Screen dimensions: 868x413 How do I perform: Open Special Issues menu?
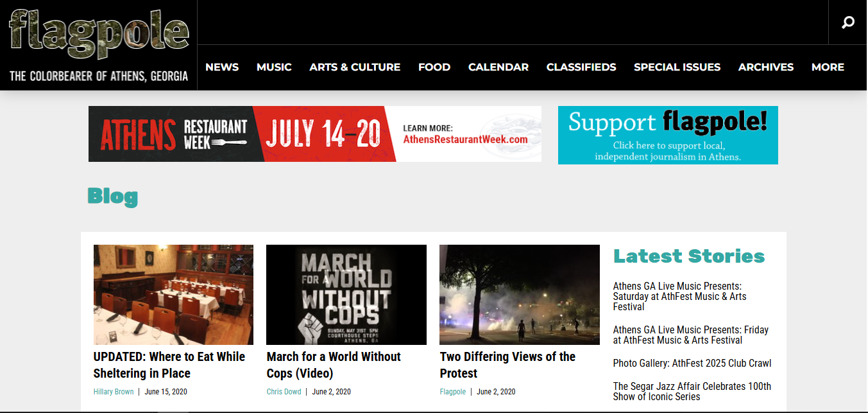[677, 67]
